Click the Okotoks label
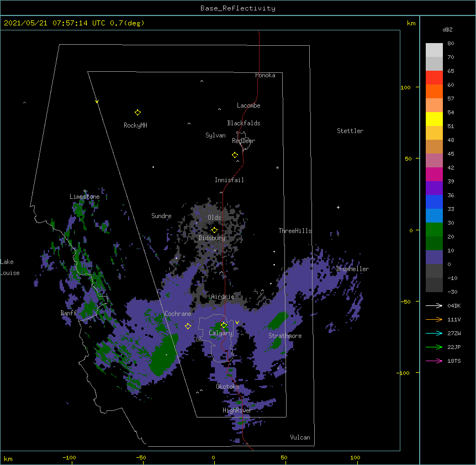This screenshot has width=476, height=465. pos(228,387)
